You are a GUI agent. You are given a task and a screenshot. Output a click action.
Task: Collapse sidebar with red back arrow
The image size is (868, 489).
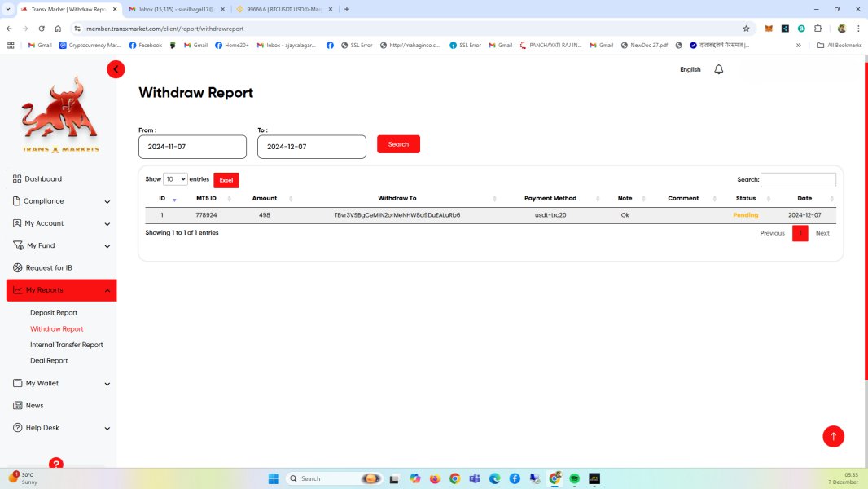pyautogui.click(x=116, y=69)
